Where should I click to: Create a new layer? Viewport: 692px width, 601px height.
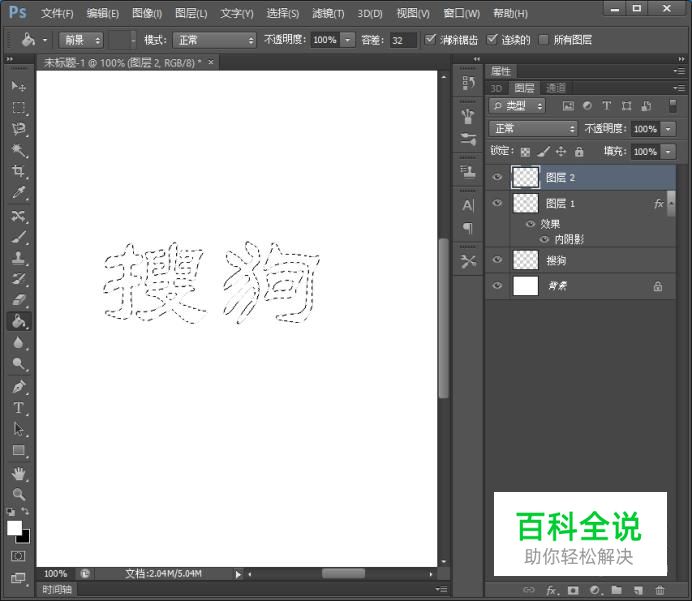[x=638, y=590]
